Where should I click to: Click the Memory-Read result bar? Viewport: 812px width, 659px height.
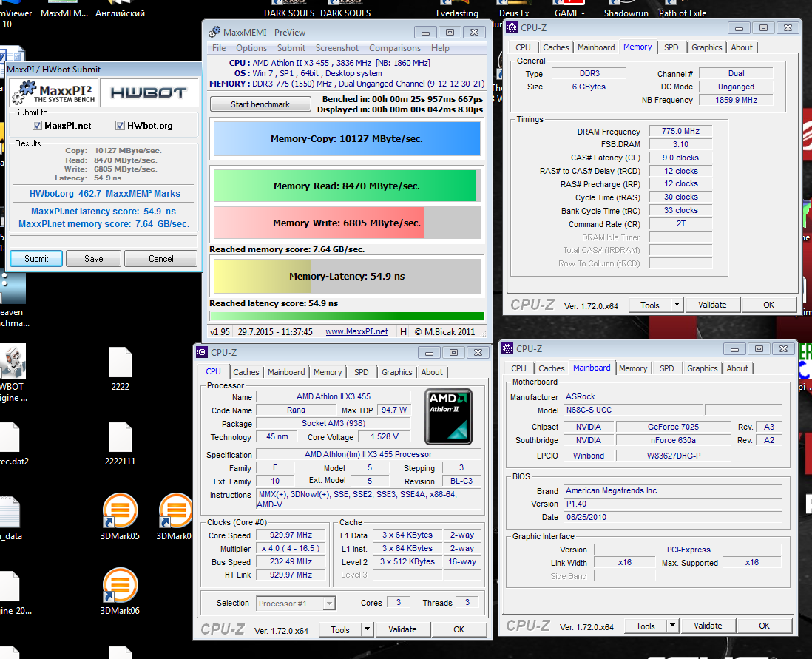click(347, 186)
